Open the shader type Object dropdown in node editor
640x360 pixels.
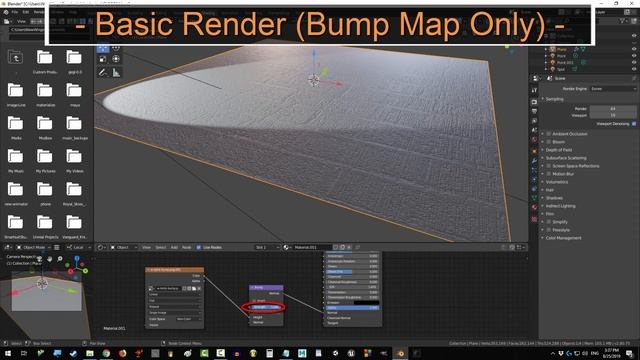[124, 247]
